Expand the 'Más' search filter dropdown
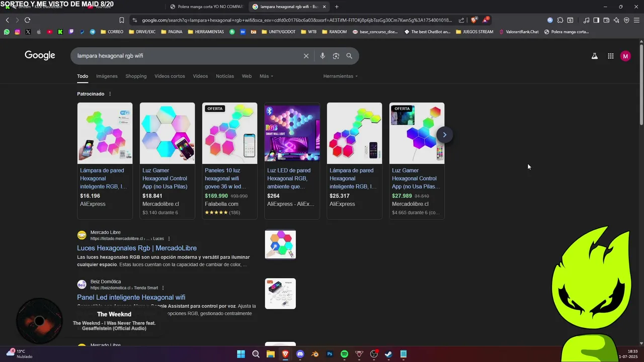This screenshot has height=362, width=644. point(266,76)
